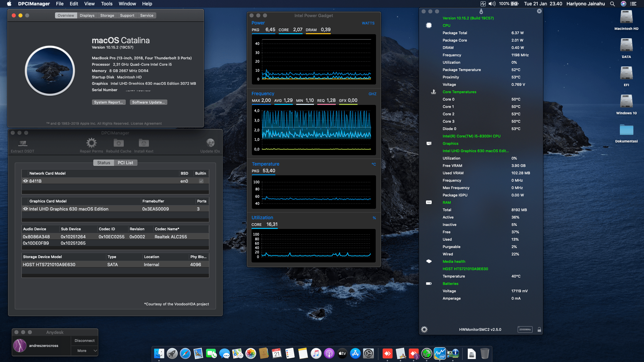The image size is (644, 362).
Task: Switch to the Storage tab
Action: pyautogui.click(x=107, y=15)
